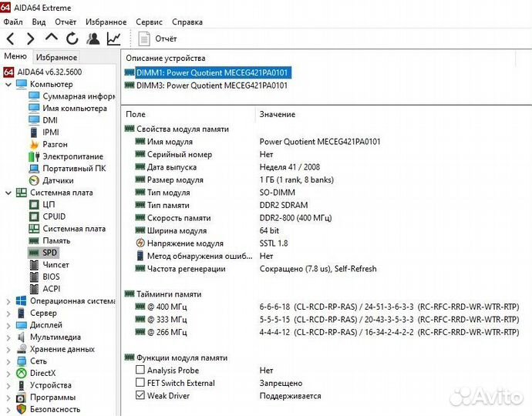Open the CPUID chip icon
Image resolution: width=532 pixels, height=416 pixels.
(34, 216)
